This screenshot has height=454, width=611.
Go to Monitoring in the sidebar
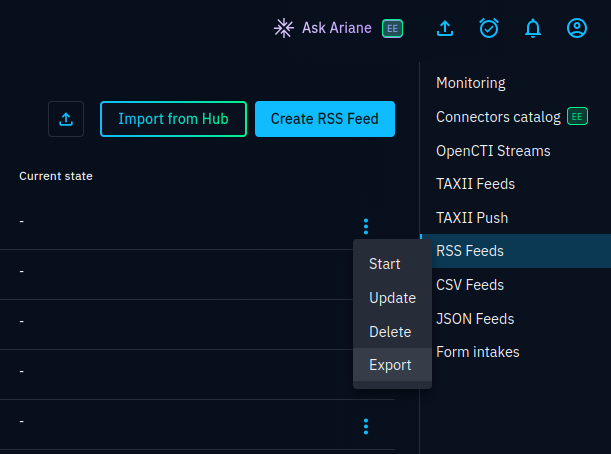(x=471, y=83)
